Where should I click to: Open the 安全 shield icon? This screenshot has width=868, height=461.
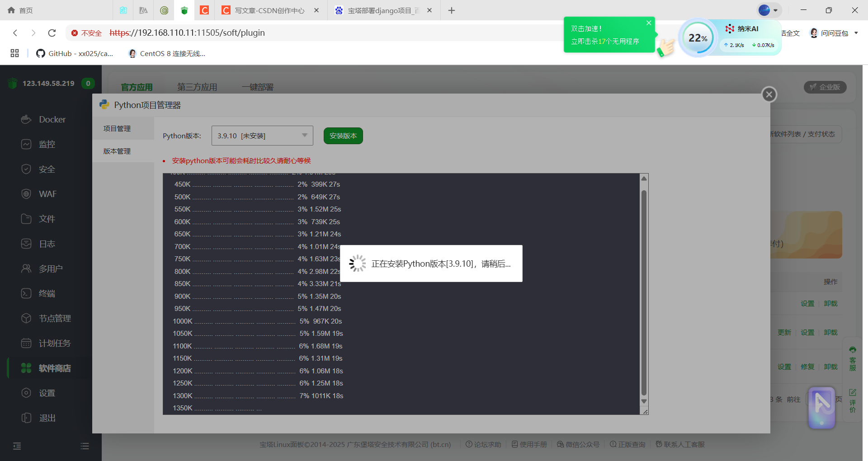pyautogui.click(x=26, y=169)
